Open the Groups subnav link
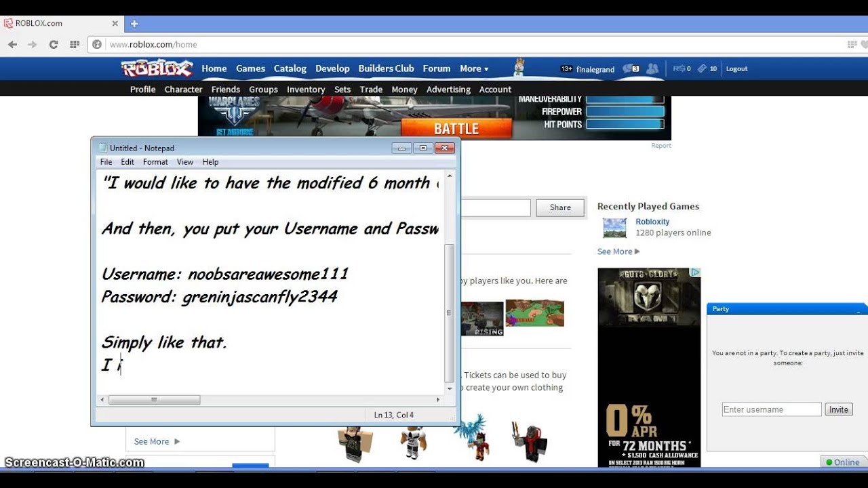Viewport: 868px width, 488px height. tap(263, 89)
